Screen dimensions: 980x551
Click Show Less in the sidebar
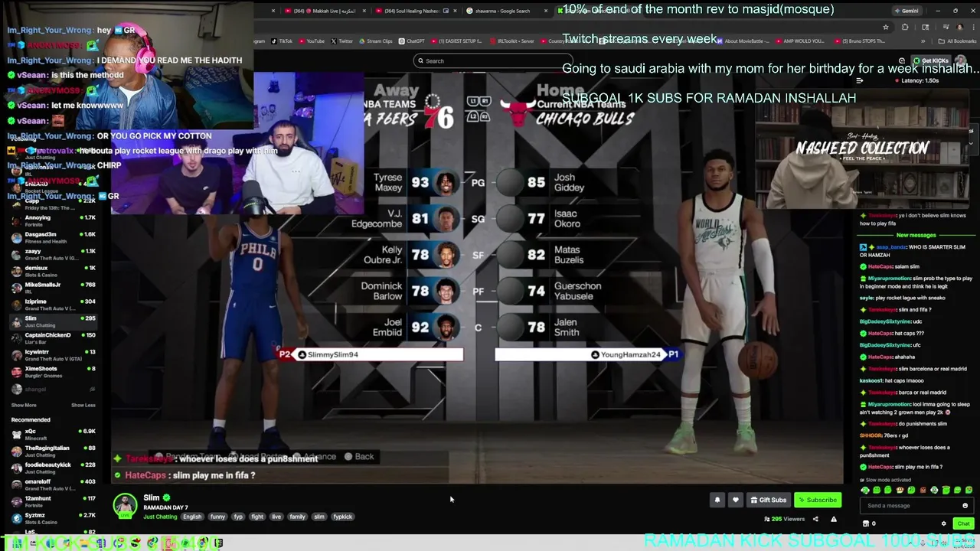tap(83, 405)
